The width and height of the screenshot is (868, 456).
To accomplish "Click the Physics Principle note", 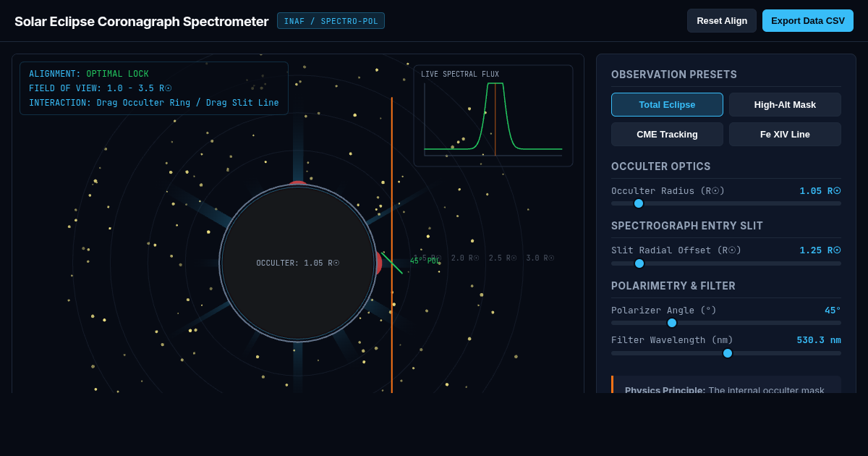I will point(726,384).
